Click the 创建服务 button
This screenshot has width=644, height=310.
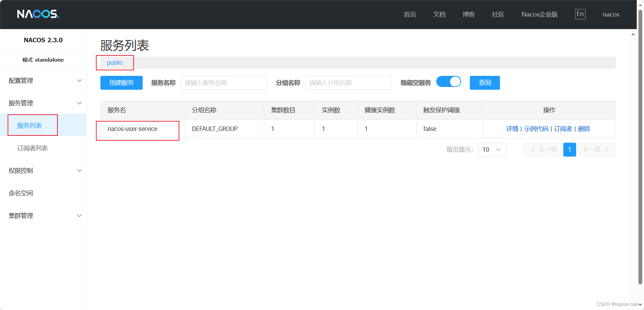(x=122, y=83)
